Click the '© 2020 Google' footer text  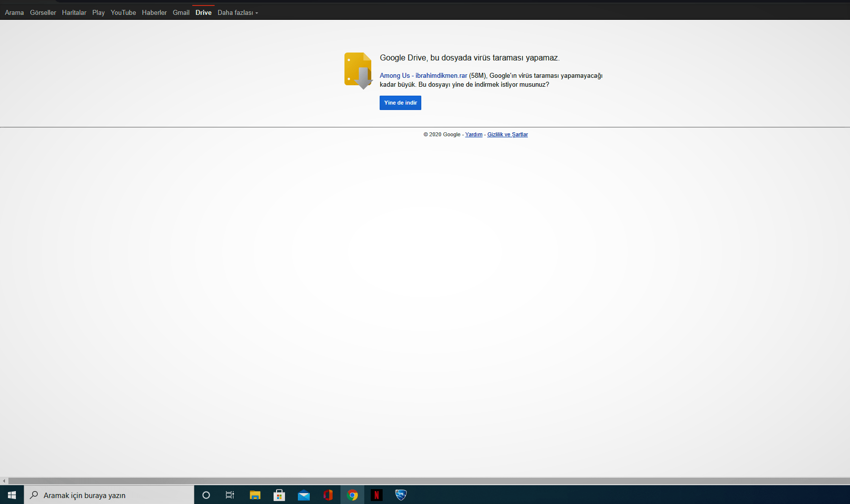tap(442, 134)
